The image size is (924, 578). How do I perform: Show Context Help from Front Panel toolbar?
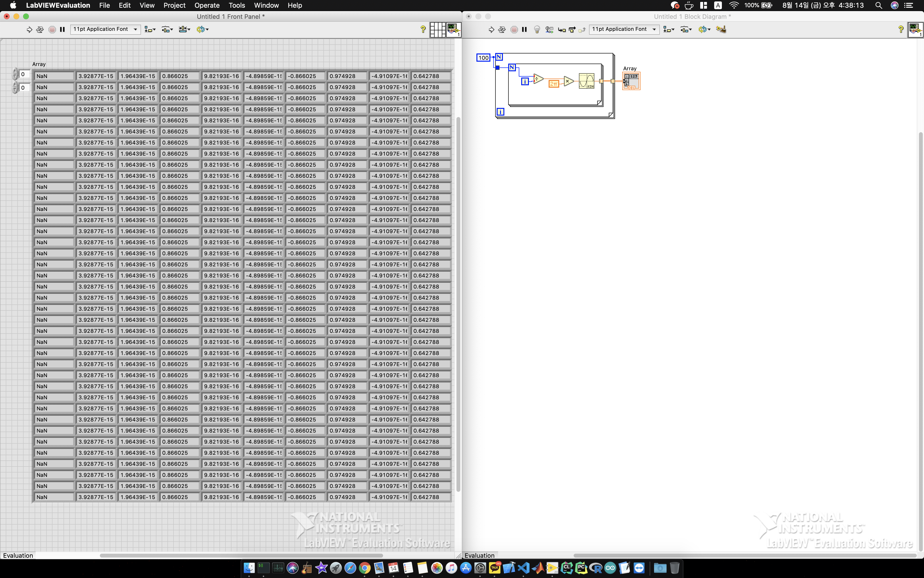(x=423, y=29)
